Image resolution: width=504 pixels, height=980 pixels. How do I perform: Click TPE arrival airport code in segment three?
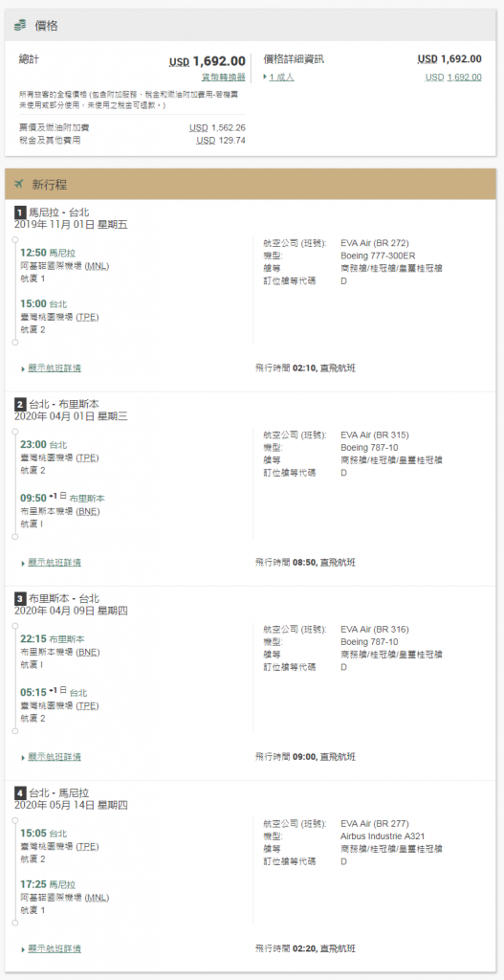87,705
